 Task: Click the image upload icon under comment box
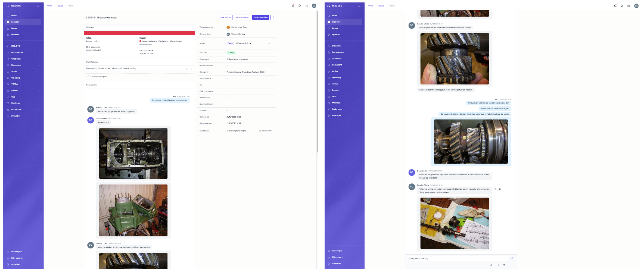[498, 265]
